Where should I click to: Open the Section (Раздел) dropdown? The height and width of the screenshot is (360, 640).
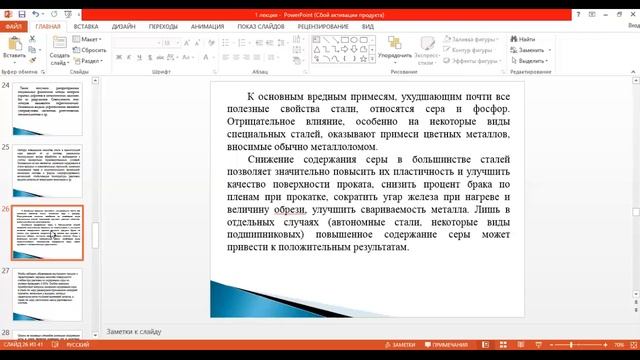(x=88, y=61)
